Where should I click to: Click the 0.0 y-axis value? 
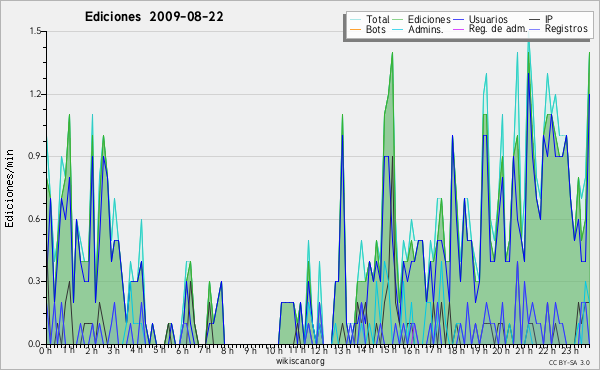click(x=35, y=344)
